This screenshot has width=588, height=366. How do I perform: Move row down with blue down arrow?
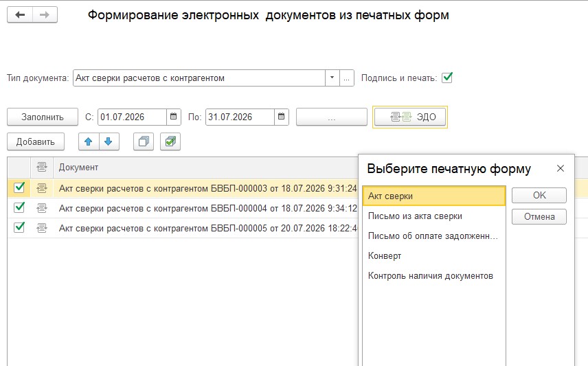pos(109,141)
